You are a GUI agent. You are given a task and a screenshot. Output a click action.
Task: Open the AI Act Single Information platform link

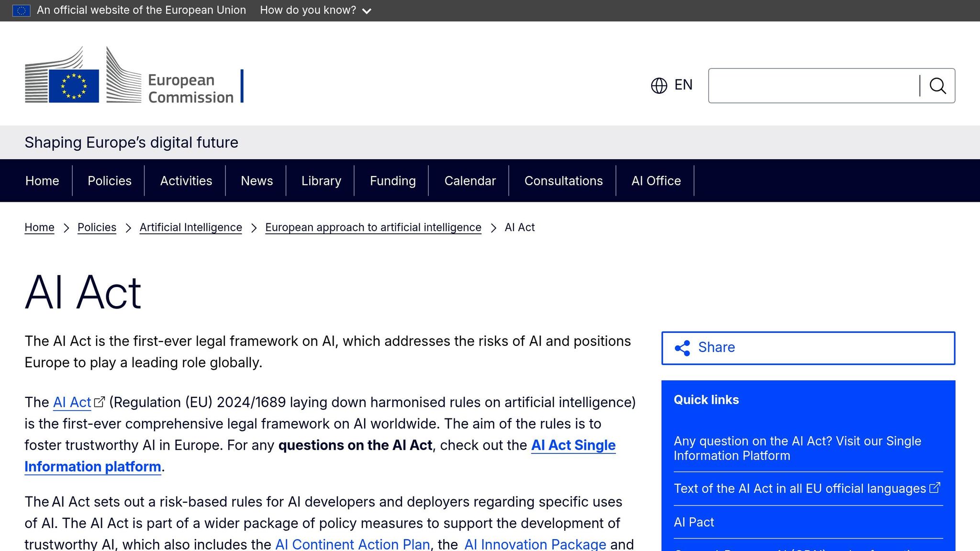tap(573, 445)
